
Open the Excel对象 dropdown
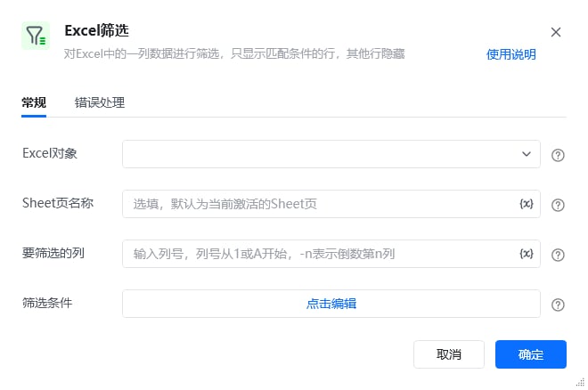(331, 154)
